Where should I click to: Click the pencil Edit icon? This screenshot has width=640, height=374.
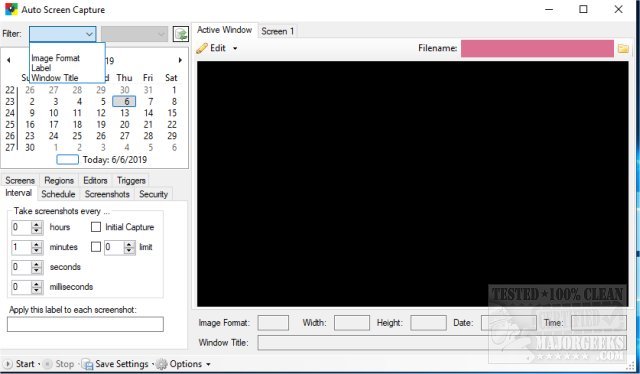click(x=202, y=48)
